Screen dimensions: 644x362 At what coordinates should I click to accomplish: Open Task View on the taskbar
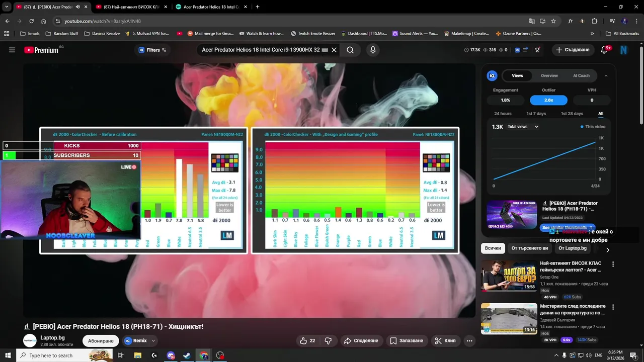121,355
